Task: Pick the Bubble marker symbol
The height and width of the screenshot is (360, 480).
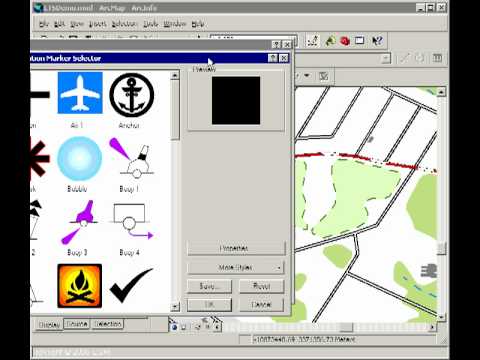Action: pyautogui.click(x=80, y=159)
